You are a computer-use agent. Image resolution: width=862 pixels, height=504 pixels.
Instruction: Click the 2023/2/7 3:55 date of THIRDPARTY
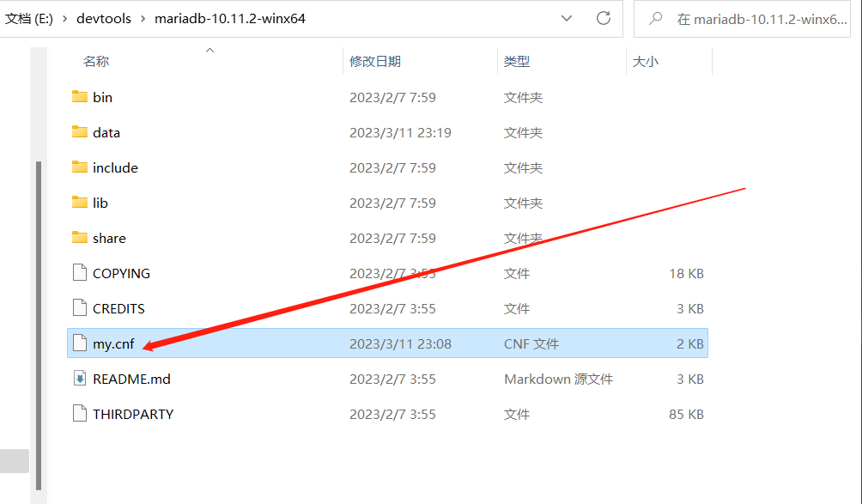coord(392,414)
